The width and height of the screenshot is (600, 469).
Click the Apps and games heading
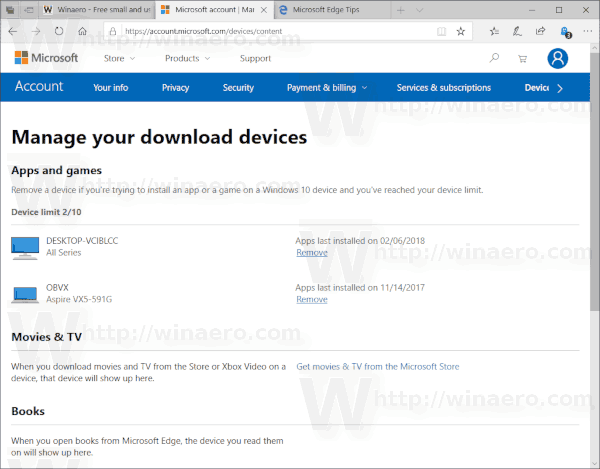pos(57,170)
